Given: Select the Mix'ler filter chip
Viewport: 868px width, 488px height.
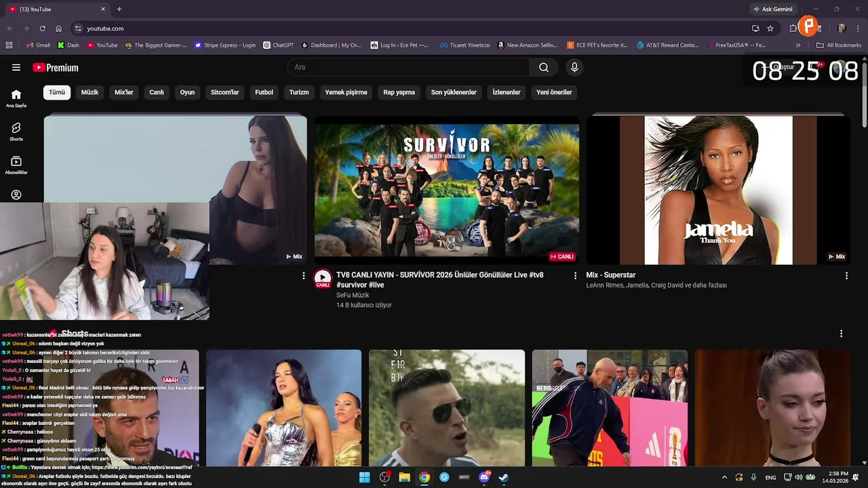Looking at the screenshot, I should (124, 92).
